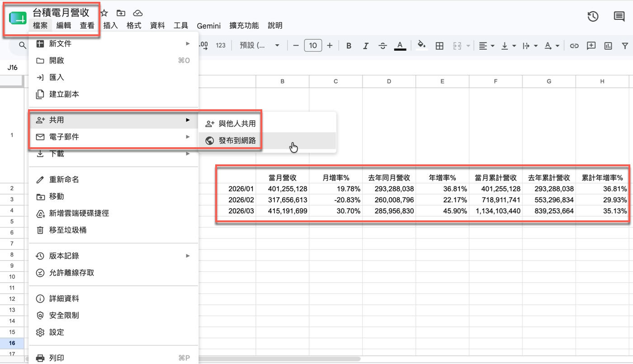
Task: Open the 格式 menu
Action: point(134,26)
